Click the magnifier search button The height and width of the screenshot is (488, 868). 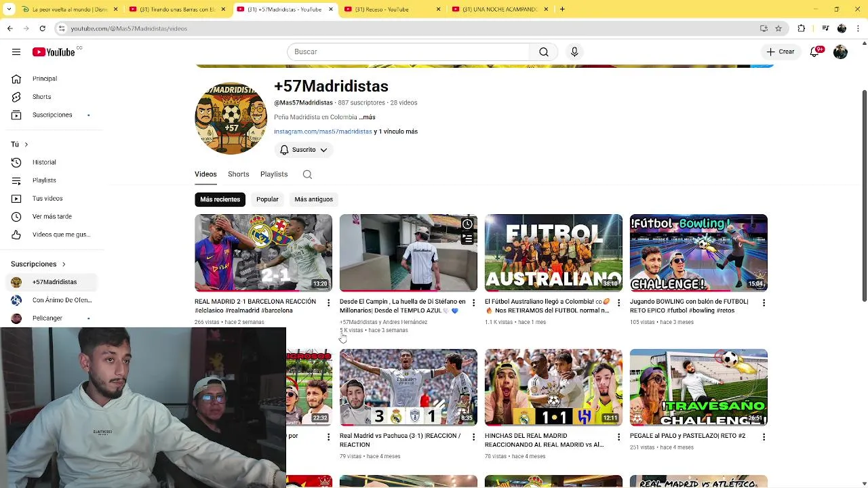click(x=544, y=52)
